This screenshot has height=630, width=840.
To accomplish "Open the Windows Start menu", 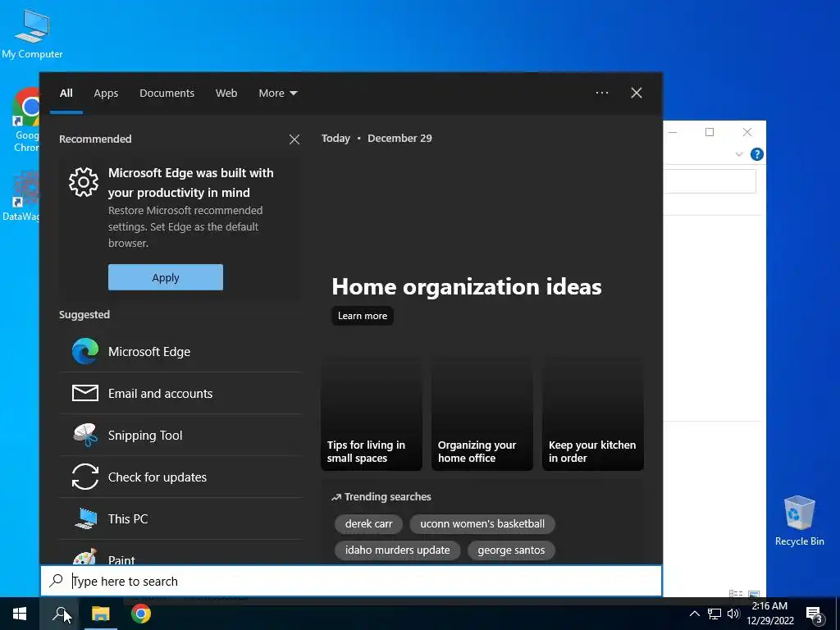I will coord(20,614).
